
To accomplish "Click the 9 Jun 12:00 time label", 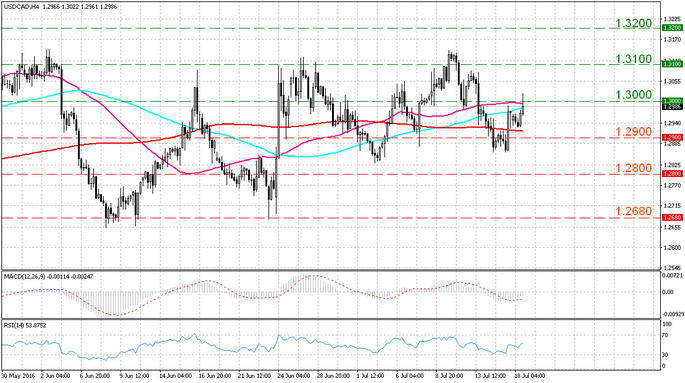I will tap(135, 376).
